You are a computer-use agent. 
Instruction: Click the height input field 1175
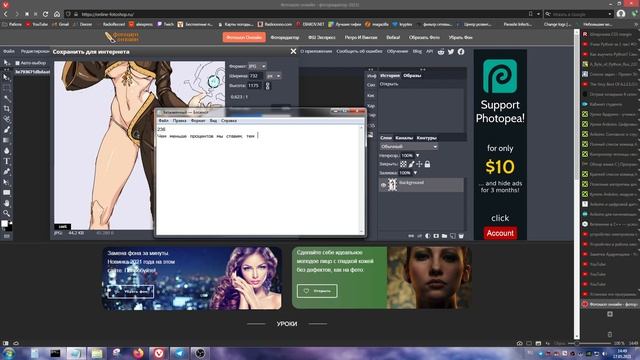click(255, 86)
